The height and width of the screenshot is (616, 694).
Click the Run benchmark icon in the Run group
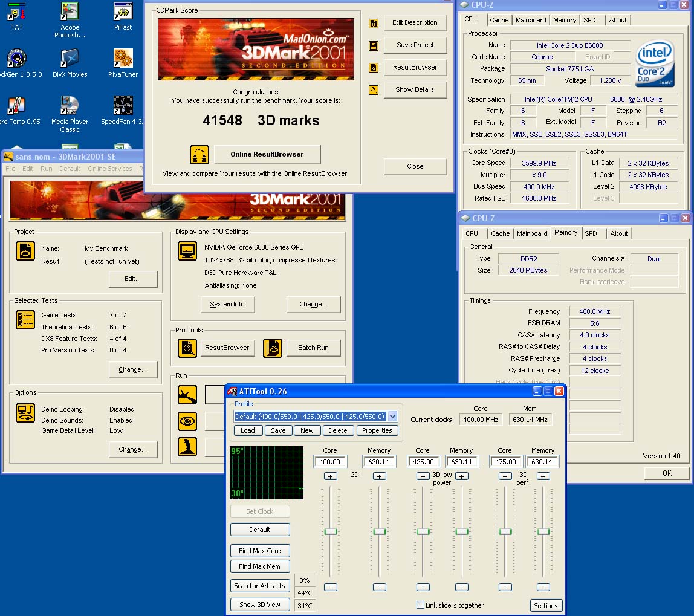point(187,395)
